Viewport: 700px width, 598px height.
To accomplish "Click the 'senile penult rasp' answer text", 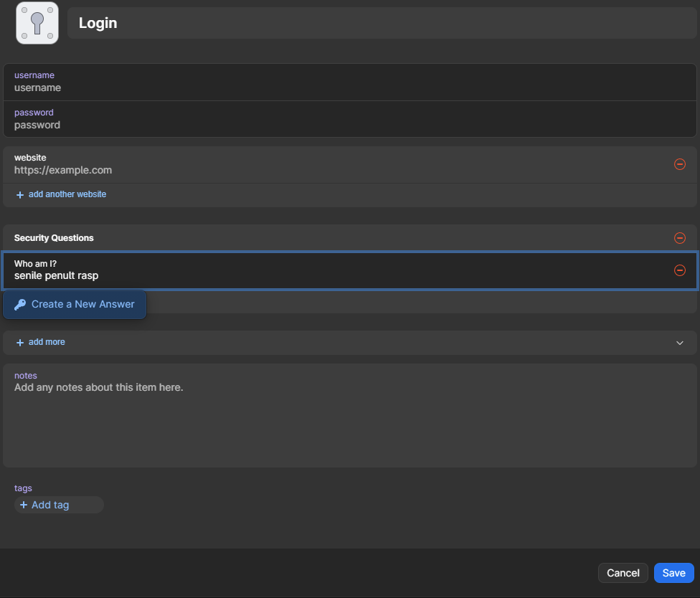I will click(57, 276).
